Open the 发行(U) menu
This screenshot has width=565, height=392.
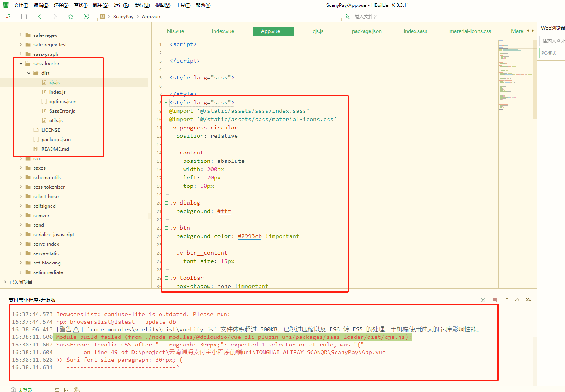142,5
